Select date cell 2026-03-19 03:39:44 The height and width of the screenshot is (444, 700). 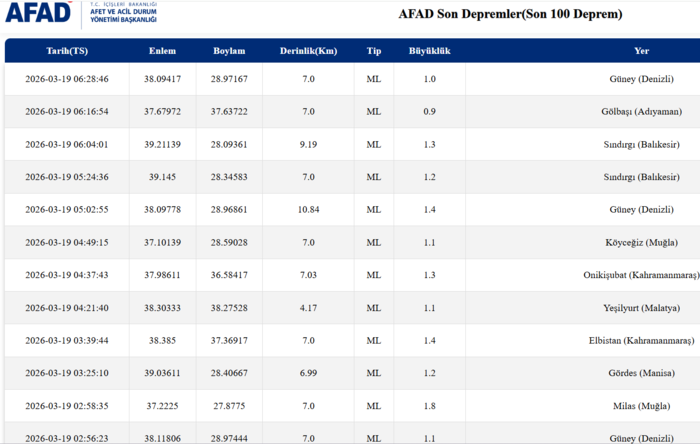[67, 341]
